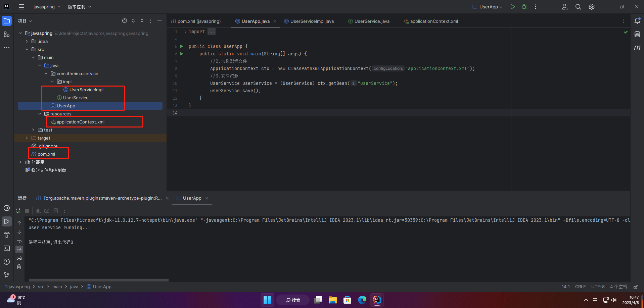This screenshot has width=644, height=308.
Task: Click the Debug bug icon in toolbar
Action: [x=524, y=7]
